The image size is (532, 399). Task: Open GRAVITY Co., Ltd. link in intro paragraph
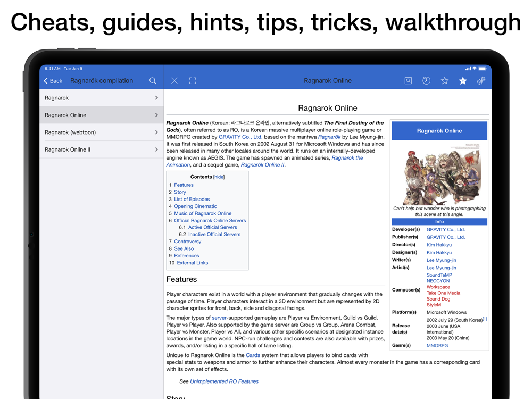click(240, 137)
